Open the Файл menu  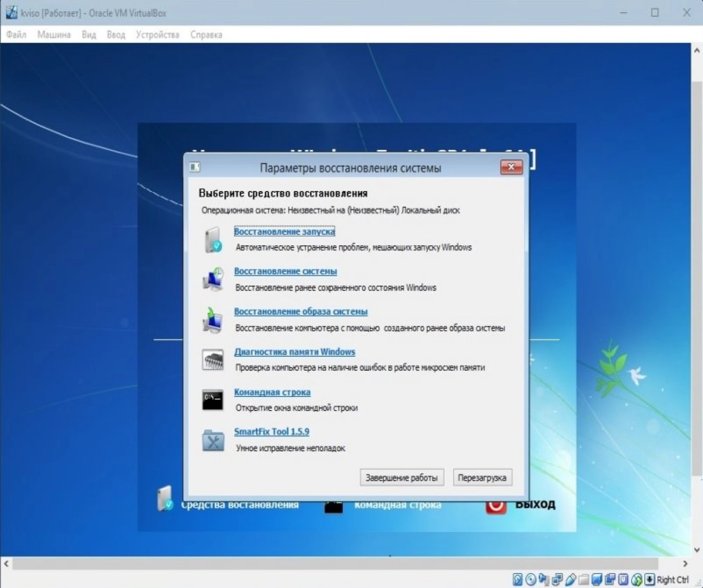16,35
